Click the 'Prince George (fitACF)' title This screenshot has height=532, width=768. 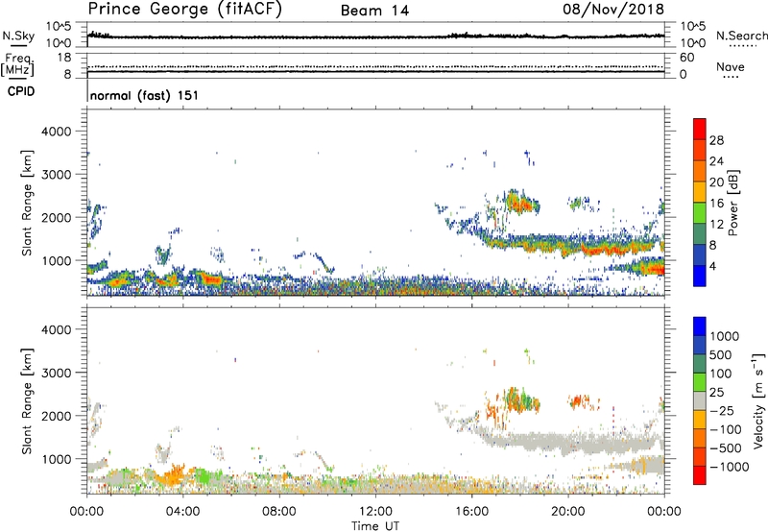(x=184, y=10)
